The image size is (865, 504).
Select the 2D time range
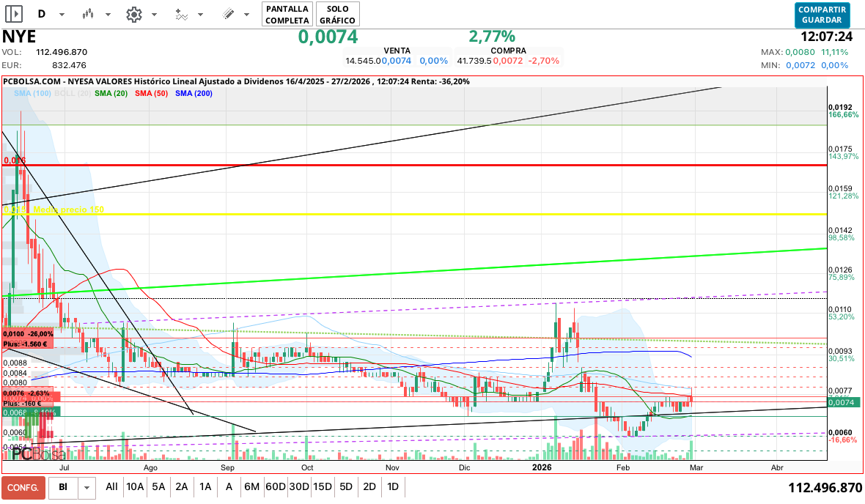(369, 487)
